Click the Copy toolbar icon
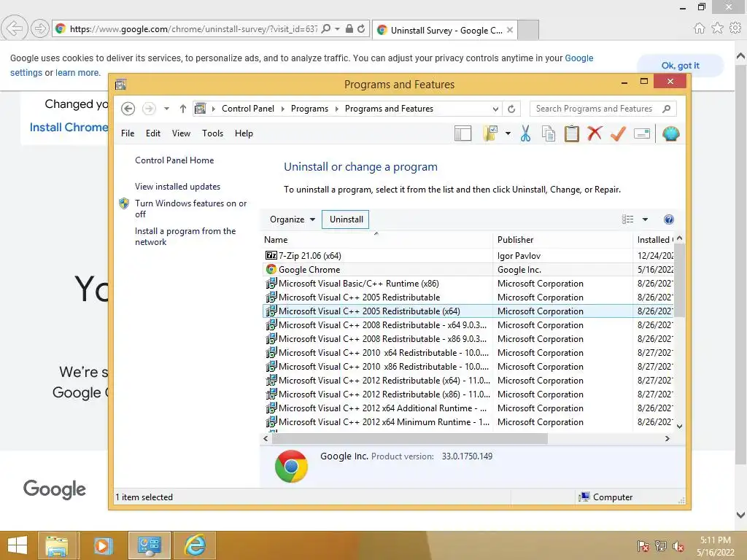This screenshot has height=560, width=747. (549, 134)
